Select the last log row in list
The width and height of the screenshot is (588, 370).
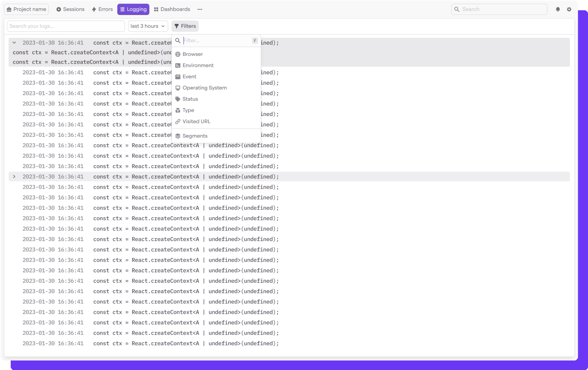pyautogui.click(x=289, y=343)
